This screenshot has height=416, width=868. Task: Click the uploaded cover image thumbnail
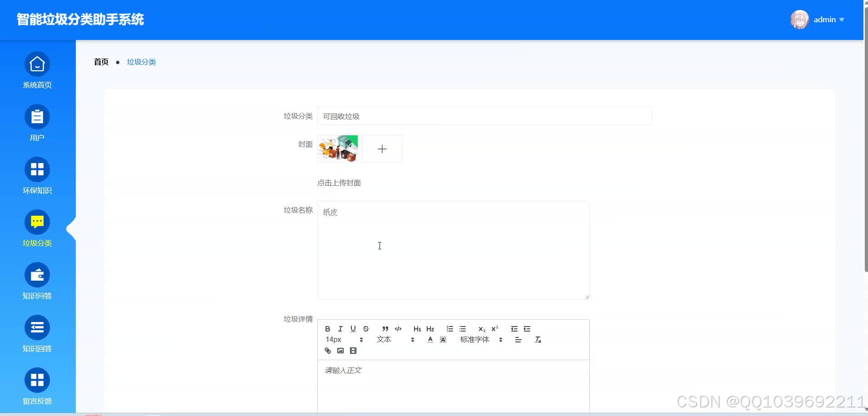click(338, 148)
